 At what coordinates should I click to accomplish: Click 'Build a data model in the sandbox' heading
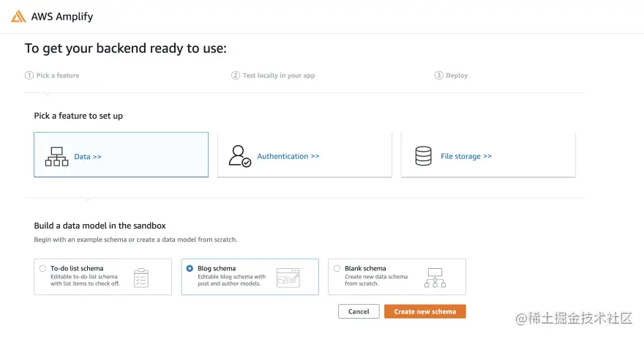click(x=100, y=226)
